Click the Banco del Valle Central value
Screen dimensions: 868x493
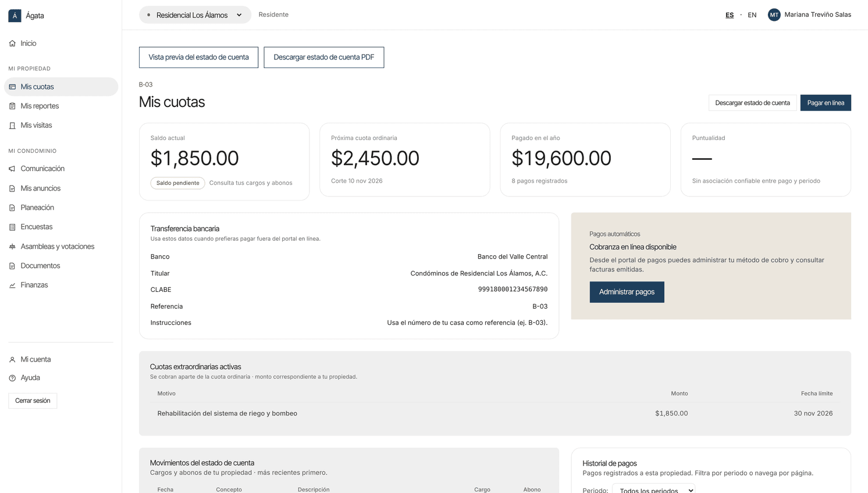coord(513,257)
